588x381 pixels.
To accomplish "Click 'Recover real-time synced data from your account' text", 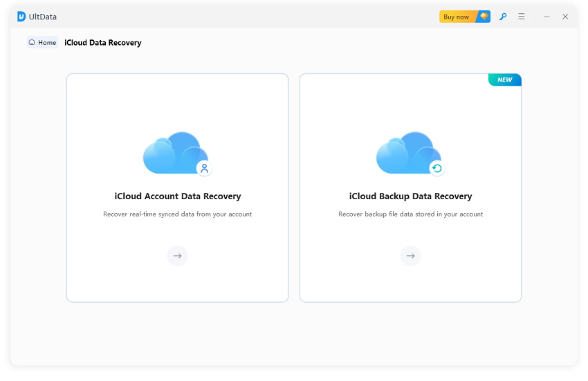I will 177,214.
